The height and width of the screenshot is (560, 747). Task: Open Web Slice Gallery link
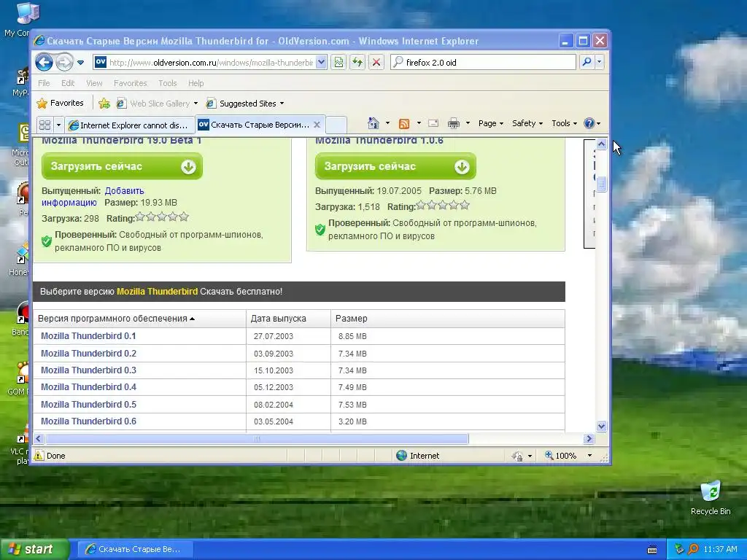tap(157, 104)
